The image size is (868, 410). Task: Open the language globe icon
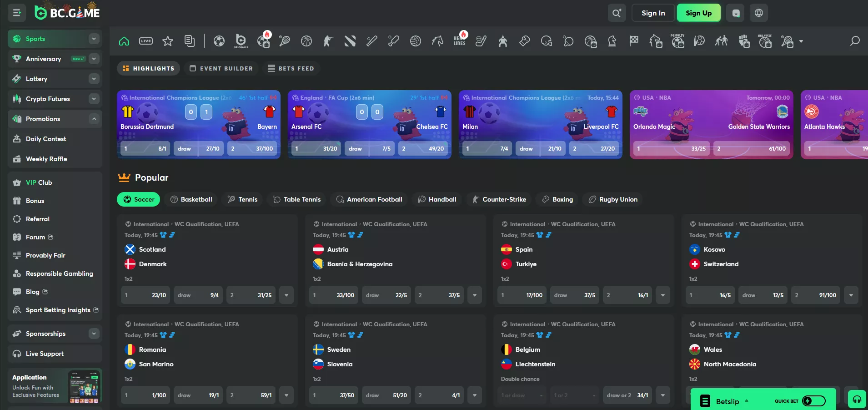click(759, 13)
